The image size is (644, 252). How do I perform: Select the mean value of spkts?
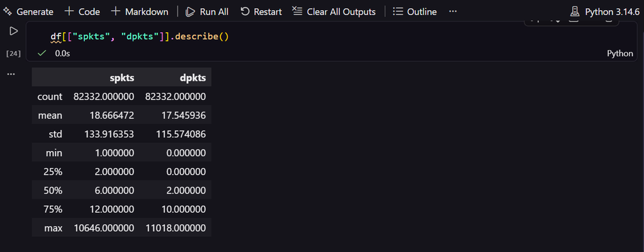coord(112,116)
